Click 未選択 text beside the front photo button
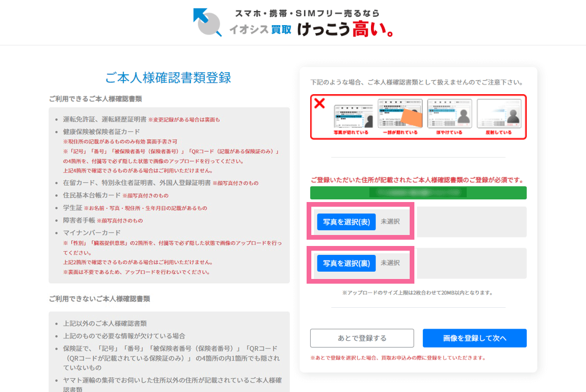Viewport: 586px width, 392px height. [x=390, y=221]
